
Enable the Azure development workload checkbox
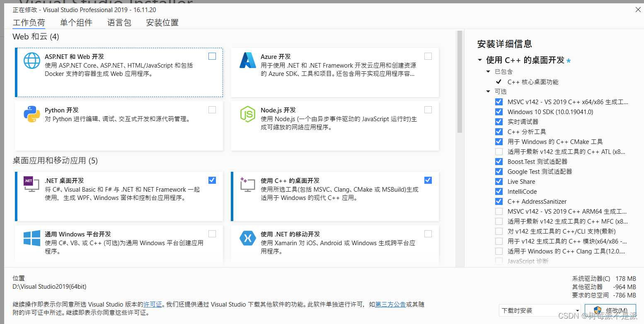pyautogui.click(x=428, y=56)
